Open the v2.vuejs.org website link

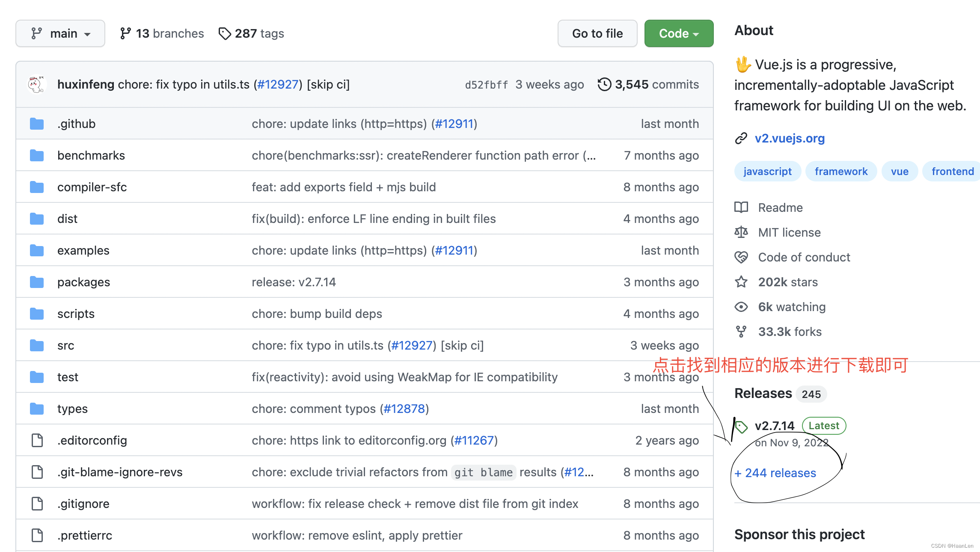(790, 138)
